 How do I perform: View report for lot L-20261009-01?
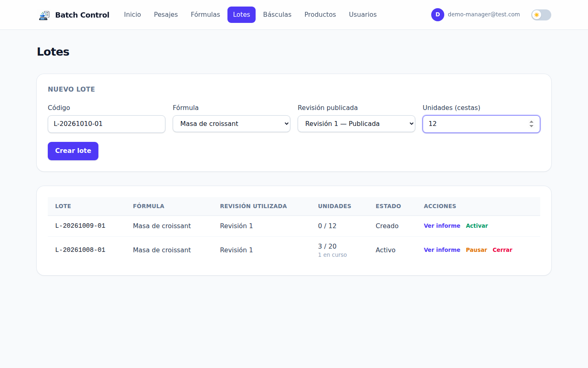pos(442,226)
